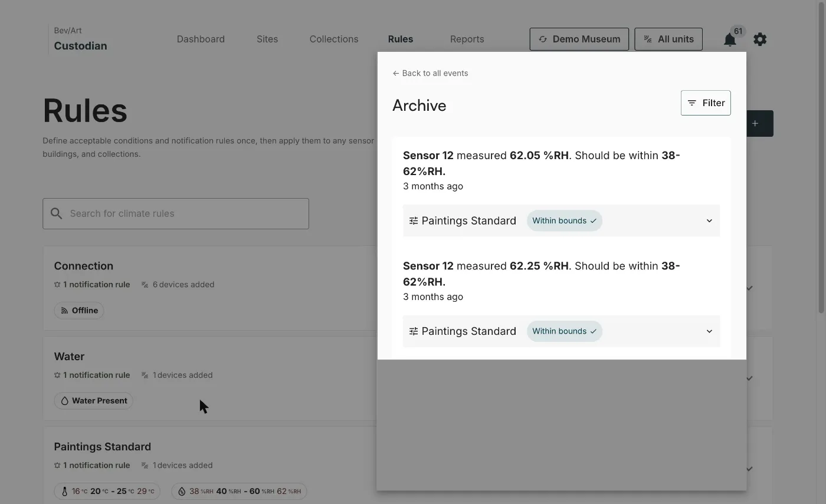
Task: Open the Paintings Standard title in the rules list
Action: point(103,447)
